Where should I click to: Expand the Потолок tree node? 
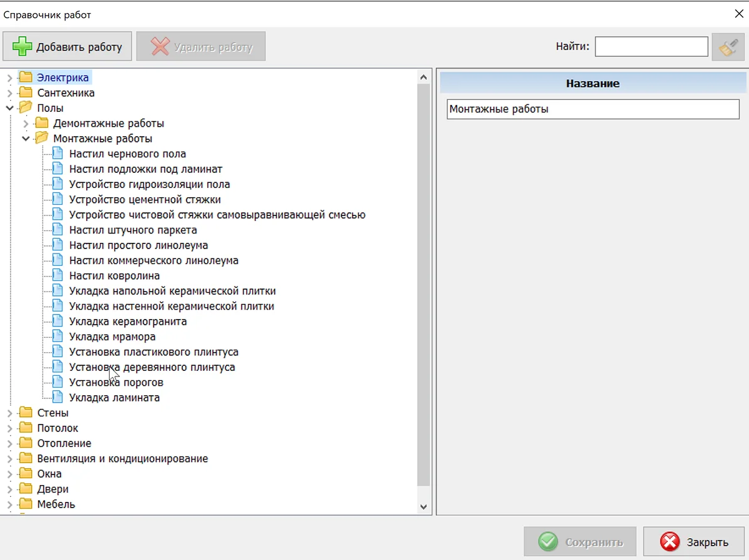tap(9, 428)
